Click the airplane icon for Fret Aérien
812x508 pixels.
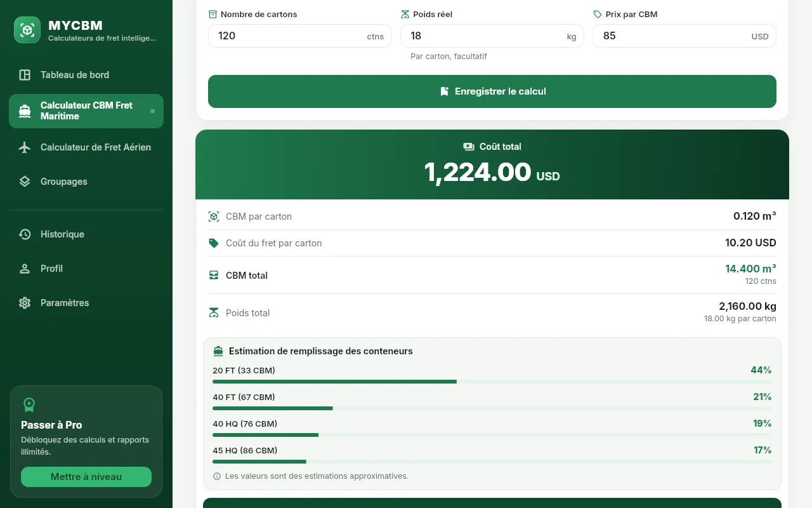point(25,147)
